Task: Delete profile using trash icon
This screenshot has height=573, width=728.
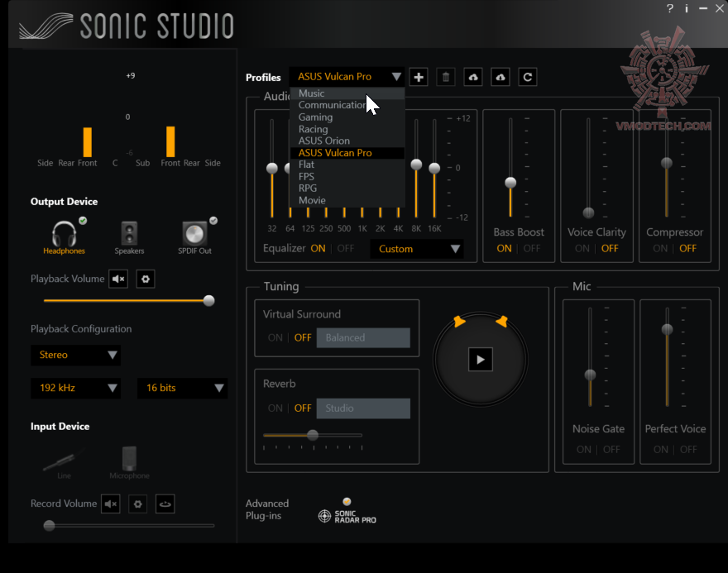Action: point(446,77)
